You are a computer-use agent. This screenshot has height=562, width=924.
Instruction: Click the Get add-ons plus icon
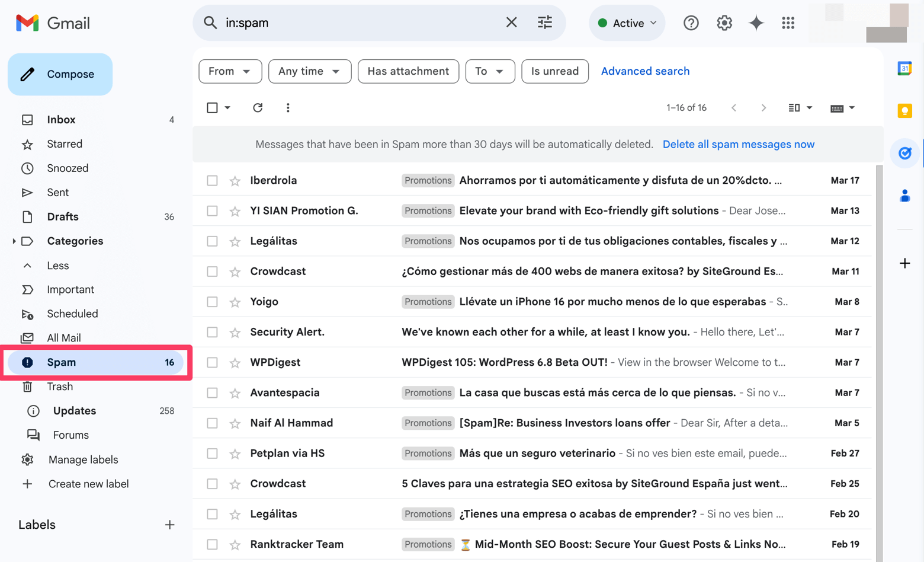904,263
